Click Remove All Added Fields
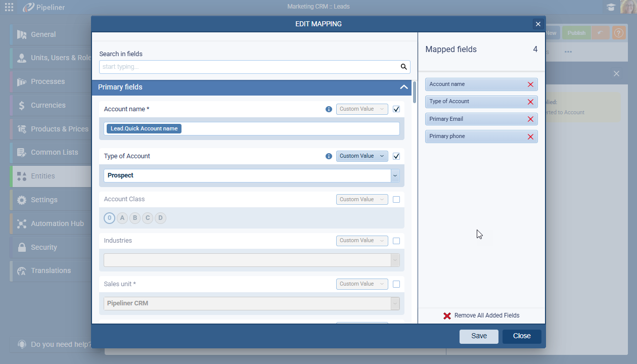The image size is (637, 364). pyautogui.click(x=481, y=315)
